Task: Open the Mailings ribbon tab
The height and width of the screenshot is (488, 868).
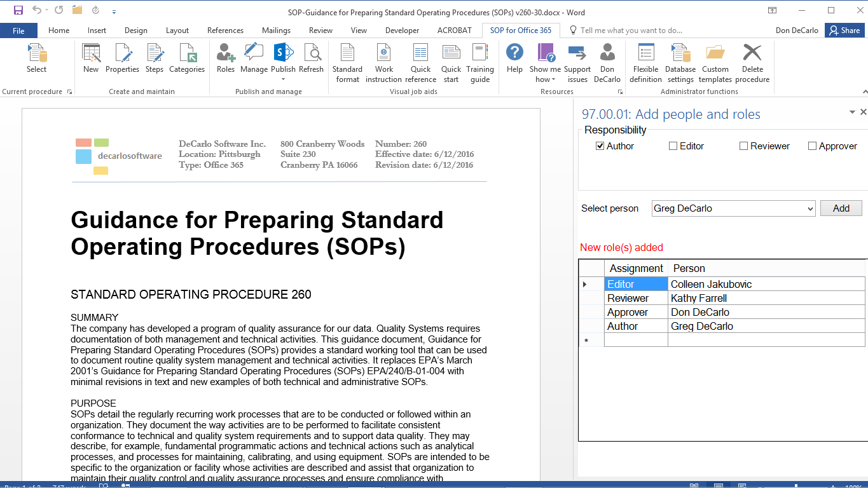Action: (276, 30)
